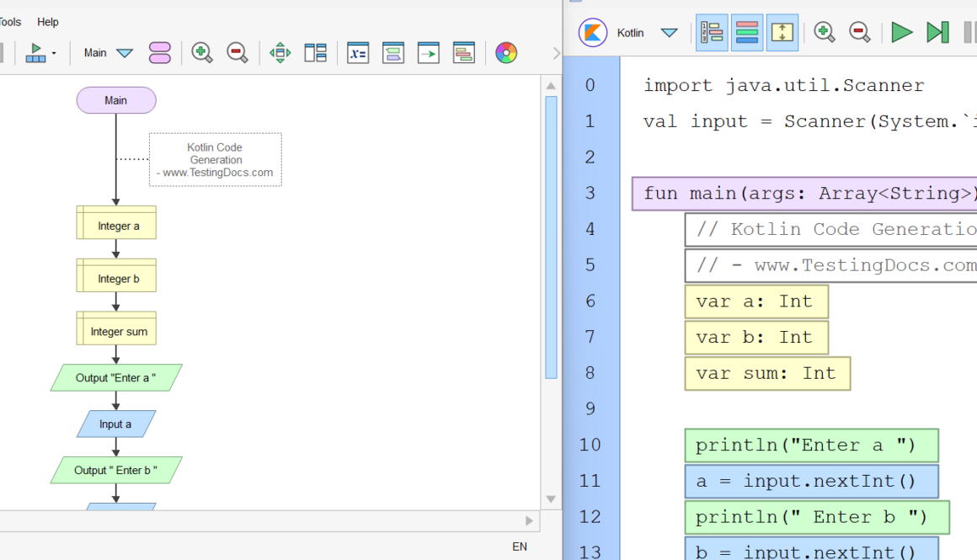Click the flowchart scroll up arrow
This screenshot has height=560, width=977.
pos(551,85)
